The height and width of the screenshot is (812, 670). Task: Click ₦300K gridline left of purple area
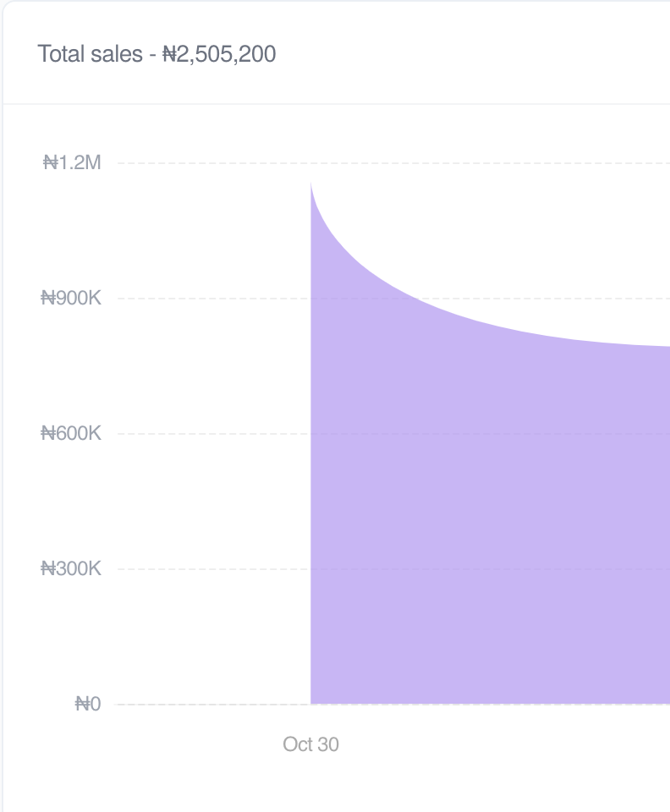(211, 568)
